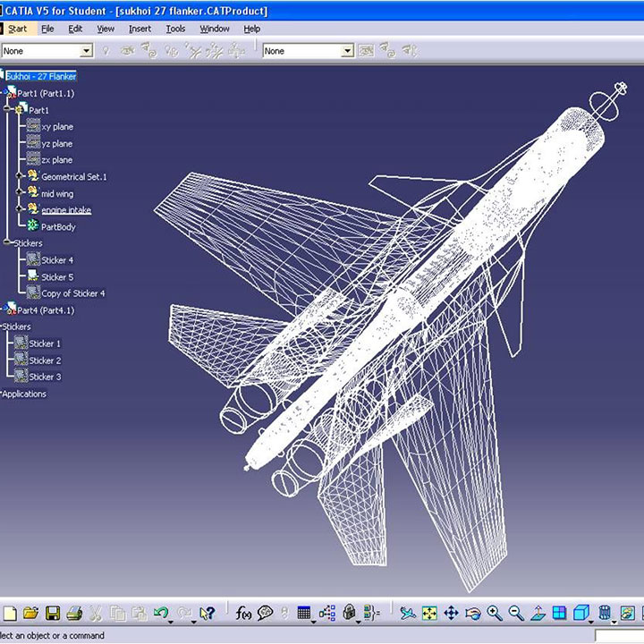Click the New document icon
The width and height of the screenshot is (644, 644).
point(10,614)
